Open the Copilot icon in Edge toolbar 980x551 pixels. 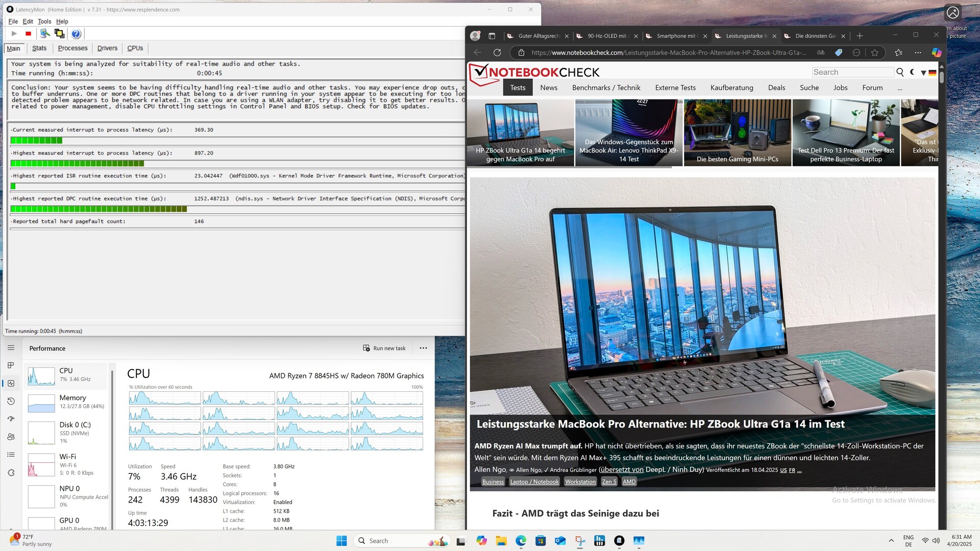(936, 53)
